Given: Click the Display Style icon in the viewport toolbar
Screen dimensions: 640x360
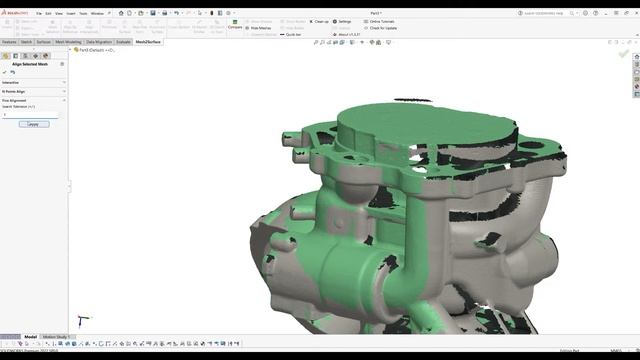Looking at the screenshot, I should coord(352,42).
